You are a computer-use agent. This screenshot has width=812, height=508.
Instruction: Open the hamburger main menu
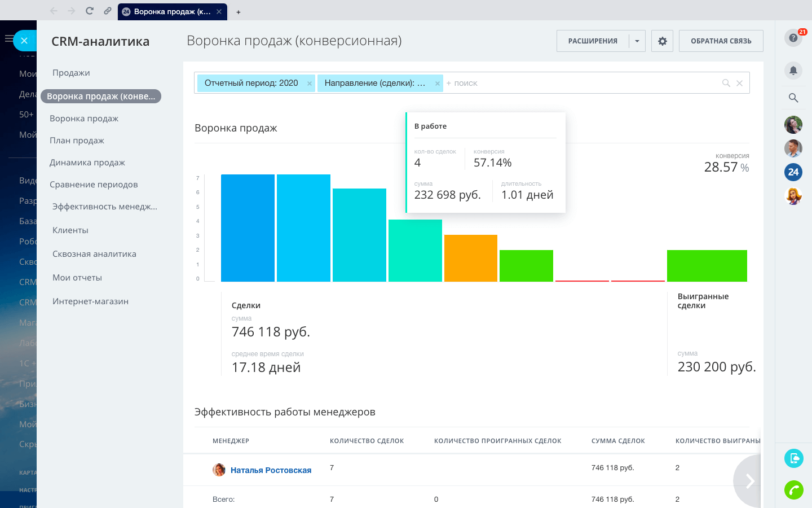click(8, 39)
